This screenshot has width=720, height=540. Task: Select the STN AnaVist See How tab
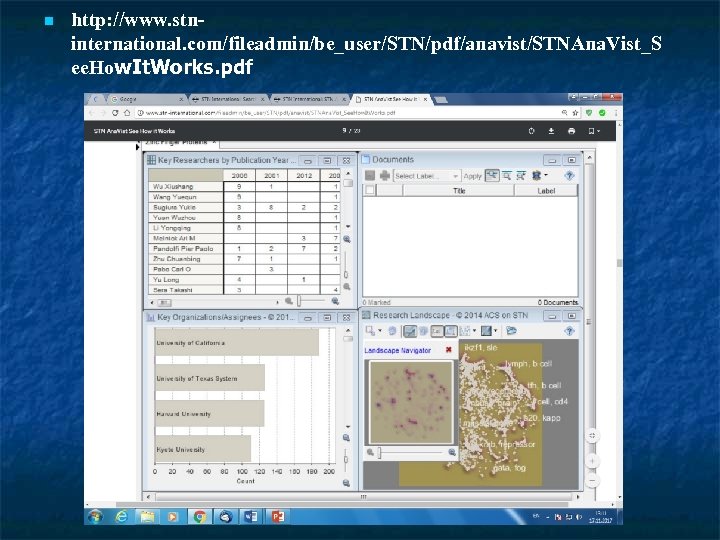coord(391,99)
